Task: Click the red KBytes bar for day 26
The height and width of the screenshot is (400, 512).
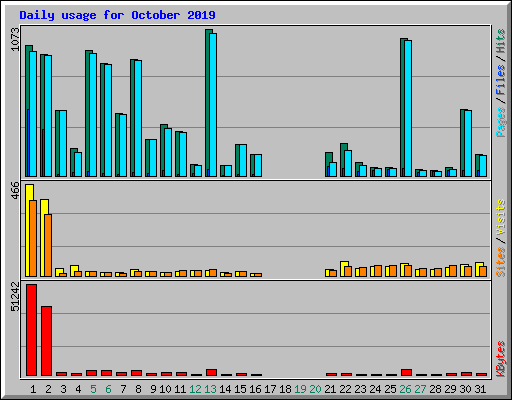Action: 407,372
